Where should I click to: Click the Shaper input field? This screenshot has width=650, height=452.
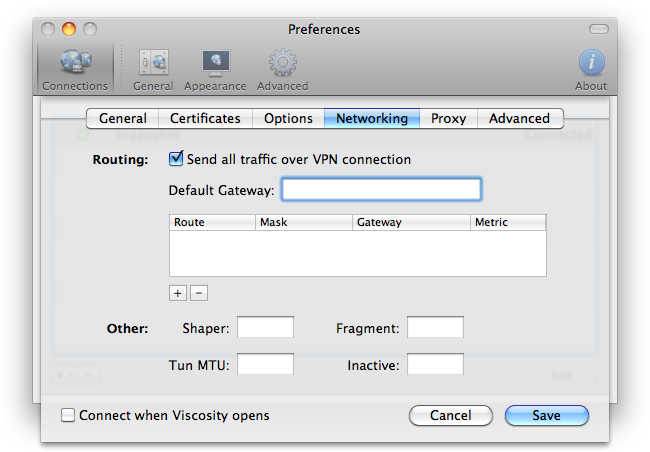pyautogui.click(x=265, y=328)
